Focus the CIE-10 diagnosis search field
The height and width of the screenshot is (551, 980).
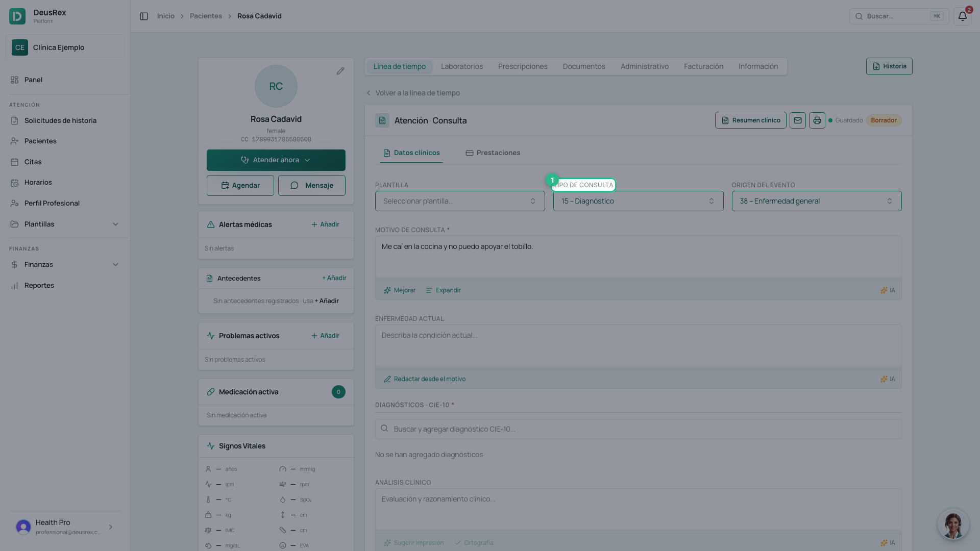click(638, 429)
